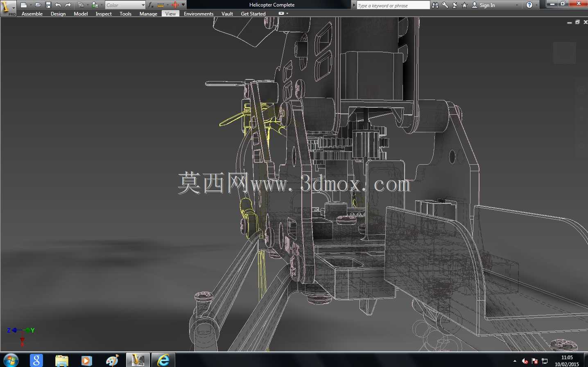Create a new file from the toolbar
The height and width of the screenshot is (367, 588).
point(24,5)
